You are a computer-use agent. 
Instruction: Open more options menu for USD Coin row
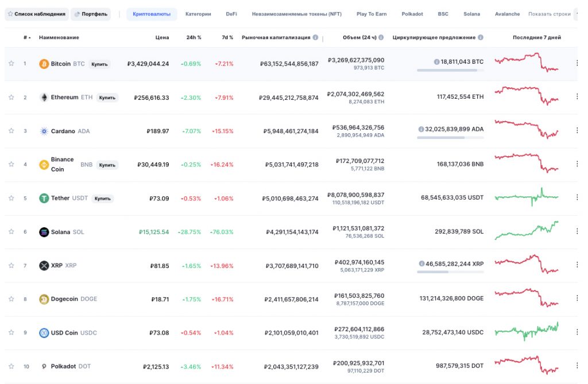pos(577,332)
